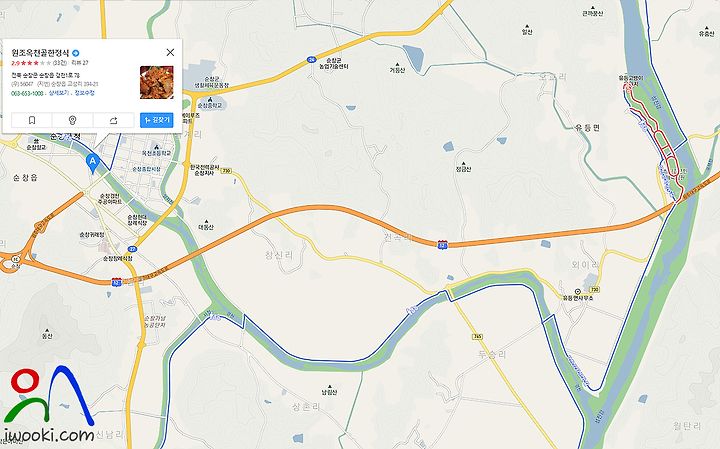The image size is (720, 449).
Task: Click the route 730 shield near 한국전력공사
Action: 225,171
